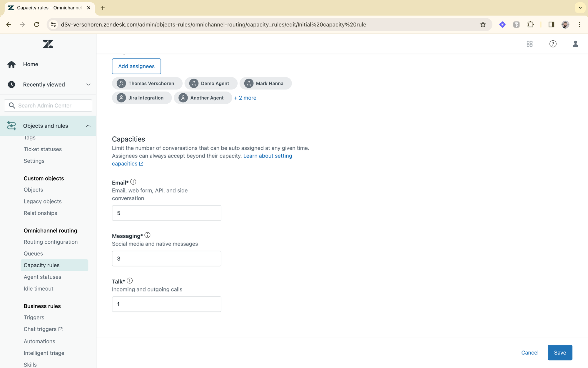Go to Agent statuses page

pos(42,277)
